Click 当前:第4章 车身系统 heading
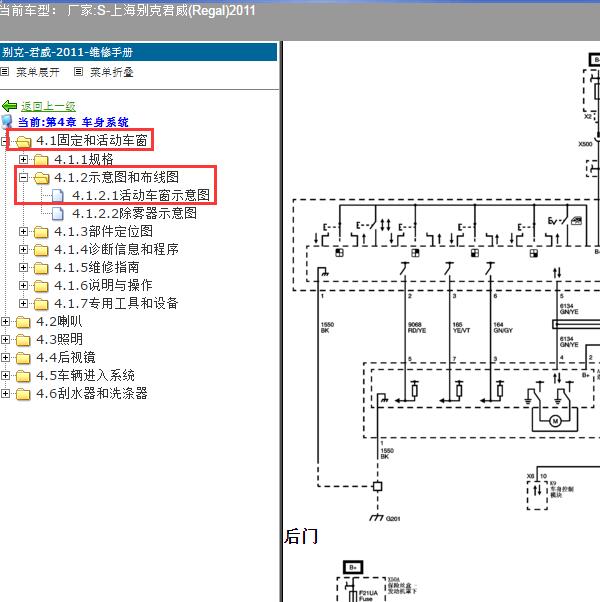 pyautogui.click(x=73, y=122)
